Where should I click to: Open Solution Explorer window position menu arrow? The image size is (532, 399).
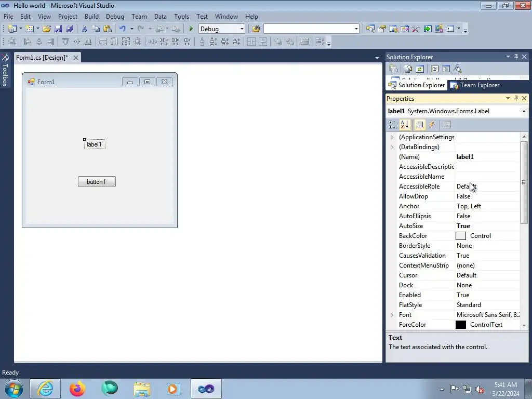[508, 57]
